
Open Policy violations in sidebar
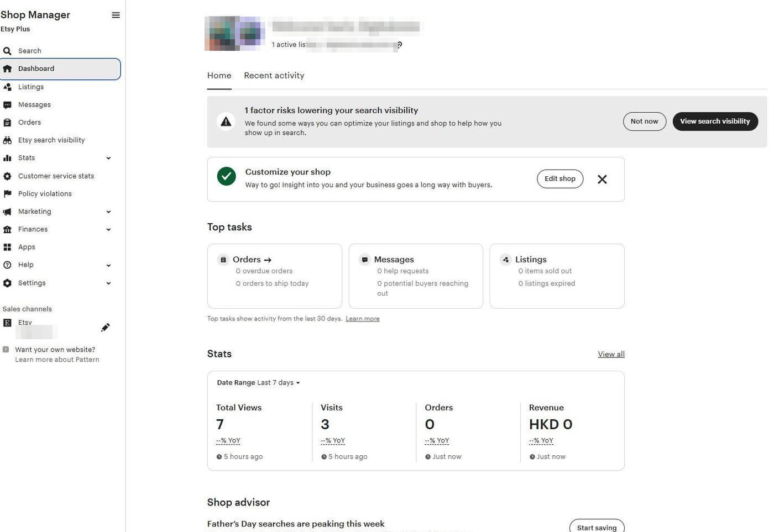45,194
